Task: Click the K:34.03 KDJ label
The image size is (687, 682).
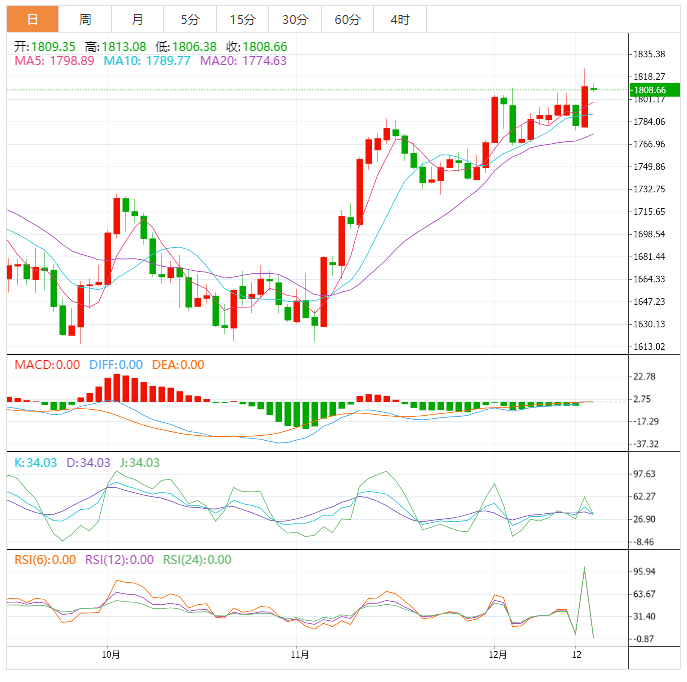Action: [x=35, y=463]
